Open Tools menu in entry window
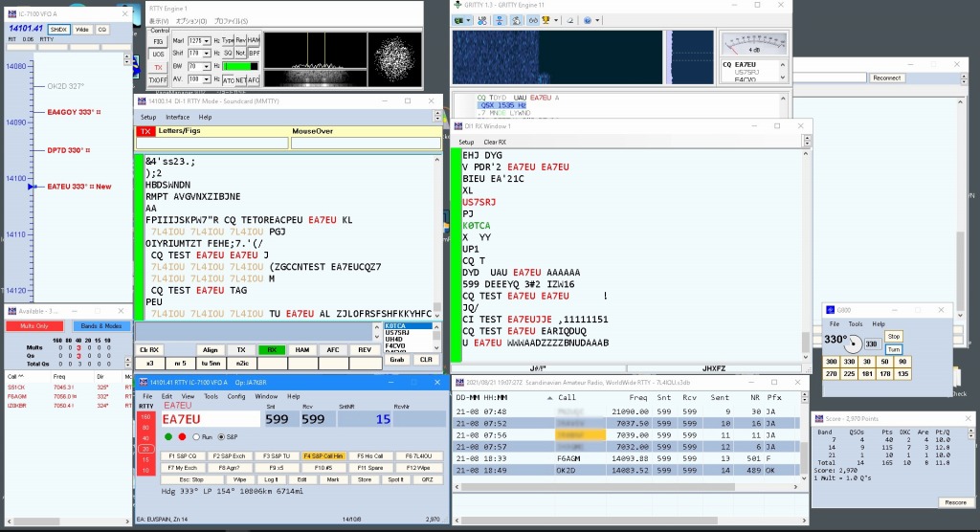Image resolution: width=980 pixels, height=532 pixels. click(212, 396)
